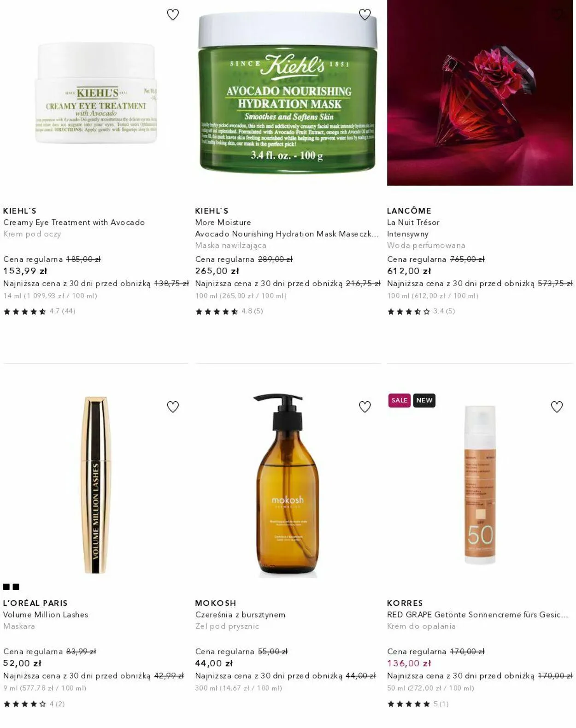Add Korres RED GRAPE sunscreen to favorites
The height and width of the screenshot is (728, 576).
point(557,407)
